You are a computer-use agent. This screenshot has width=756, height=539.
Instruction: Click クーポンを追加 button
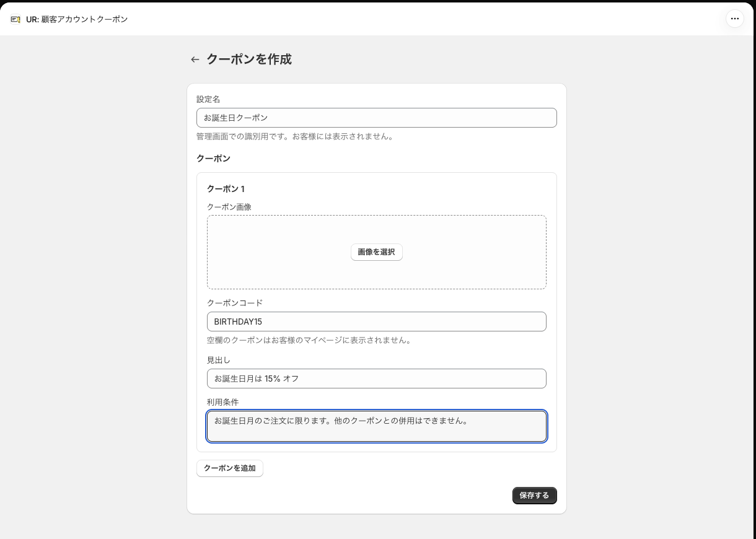(230, 468)
